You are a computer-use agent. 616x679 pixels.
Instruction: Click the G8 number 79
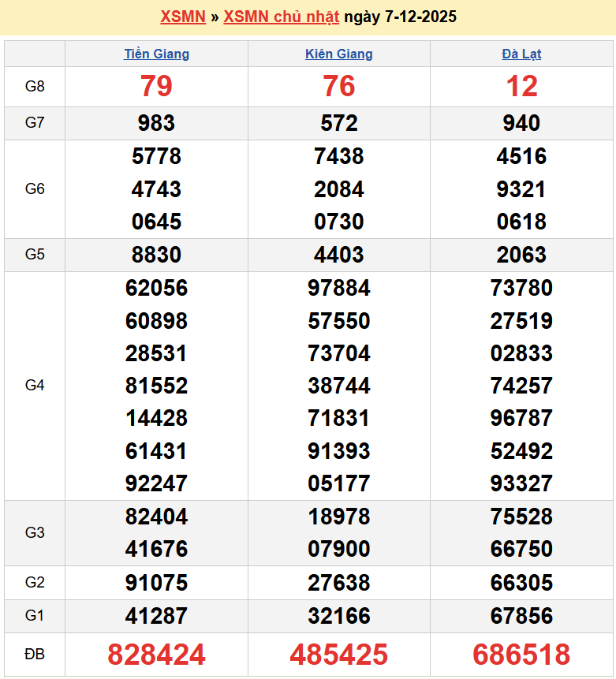156,86
